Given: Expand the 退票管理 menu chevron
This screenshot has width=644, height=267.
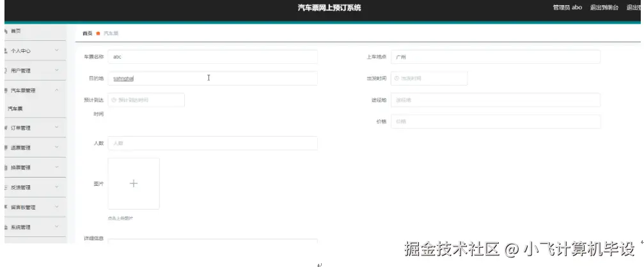Looking at the screenshot, I should coord(57,148).
